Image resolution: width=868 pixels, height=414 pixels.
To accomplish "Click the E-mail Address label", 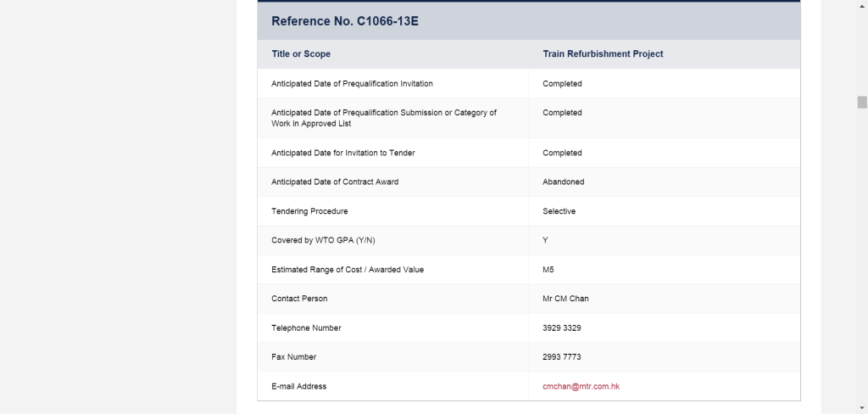I will pyautogui.click(x=298, y=386).
